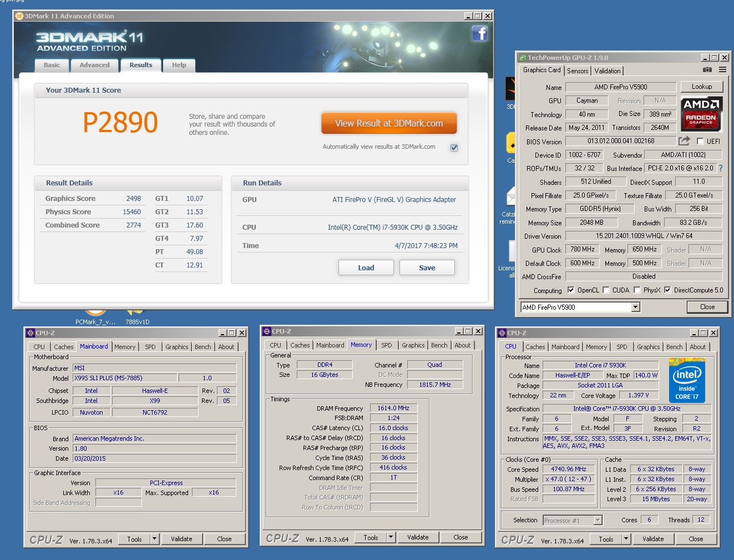This screenshot has height=560, width=734.
Task: Click the BIOS Version field in GPU-Z
Action: pyautogui.click(x=621, y=141)
